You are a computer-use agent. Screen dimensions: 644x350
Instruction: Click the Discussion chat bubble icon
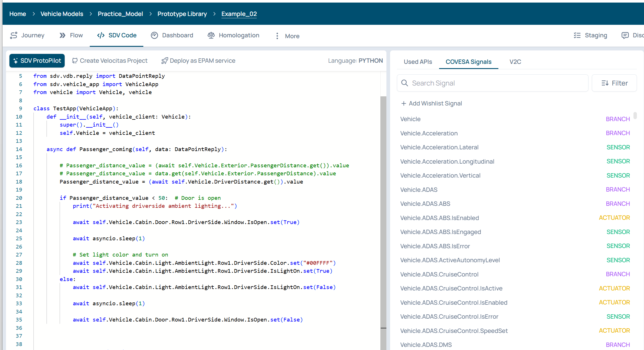click(x=625, y=35)
